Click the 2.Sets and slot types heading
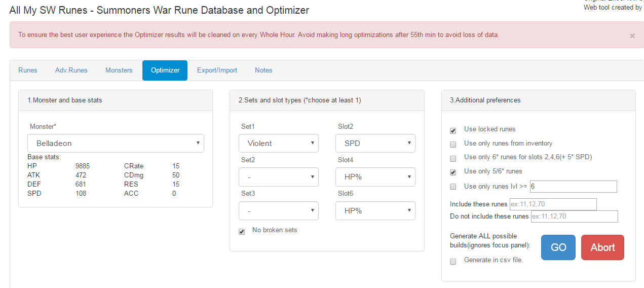This screenshot has height=288, width=644. [299, 100]
